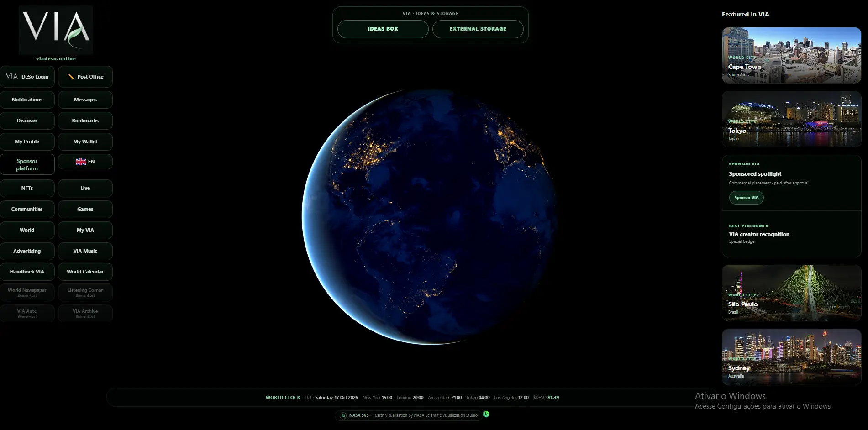Click the NASA SVS circular icon
The image size is (868, 430).
click(343, 415)
